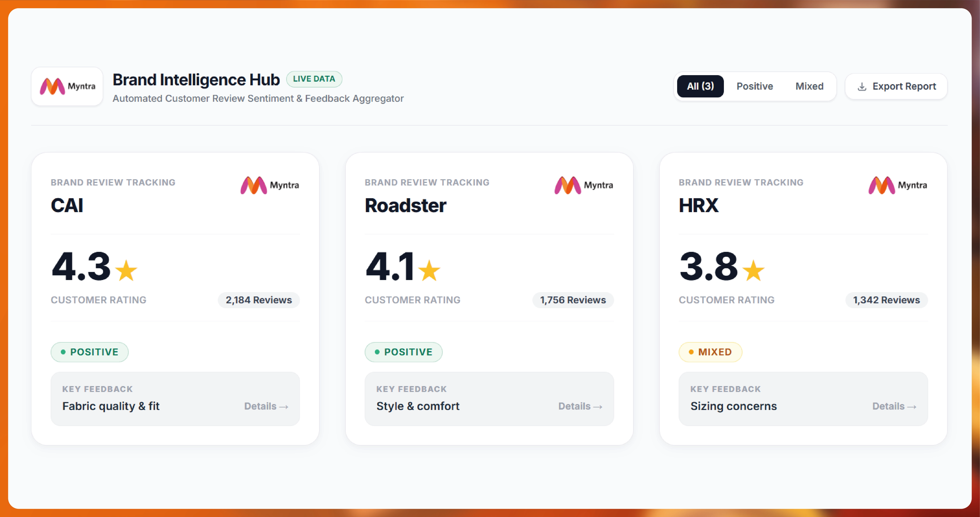Click the star icon beside the 3.8 rating

tap(753, 270)
